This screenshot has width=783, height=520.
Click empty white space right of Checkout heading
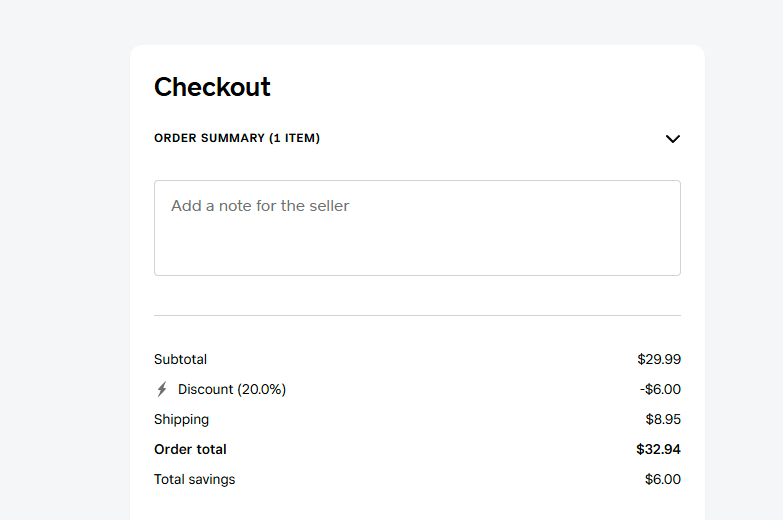point(480,87)
